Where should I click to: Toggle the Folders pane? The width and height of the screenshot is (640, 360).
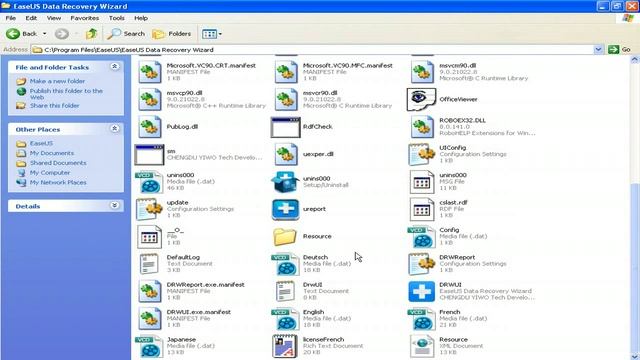171,34
